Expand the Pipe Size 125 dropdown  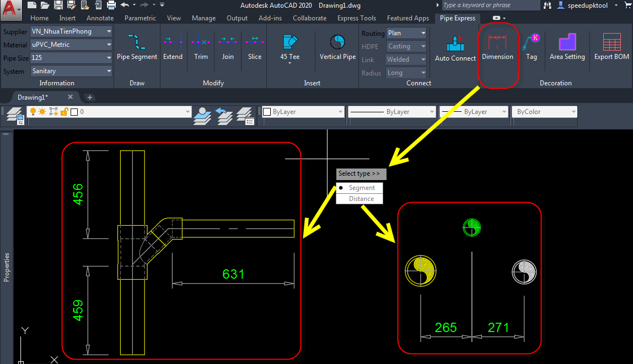click(x=71, y=58)
